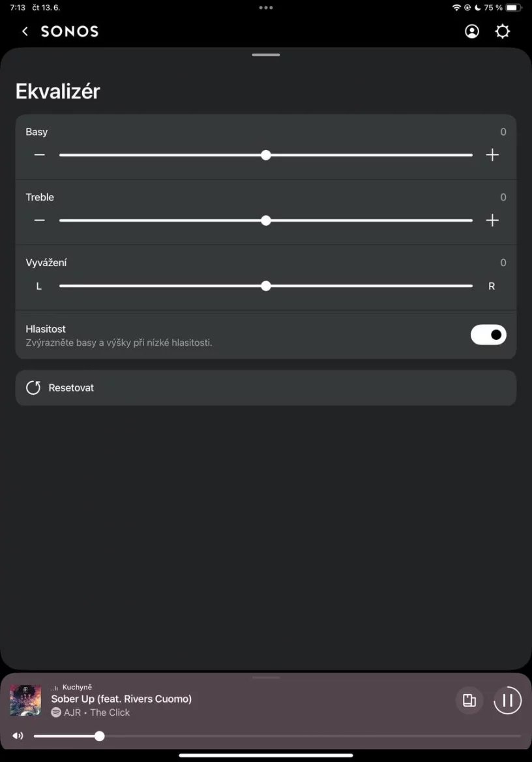The image size is (532, 762).
Task: Tap the Ekvalizér sheet drag handle
Action: click(266, 55)
